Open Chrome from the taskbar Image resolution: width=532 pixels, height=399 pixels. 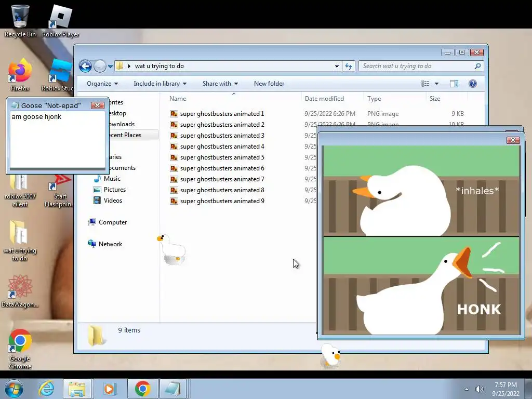142,389
